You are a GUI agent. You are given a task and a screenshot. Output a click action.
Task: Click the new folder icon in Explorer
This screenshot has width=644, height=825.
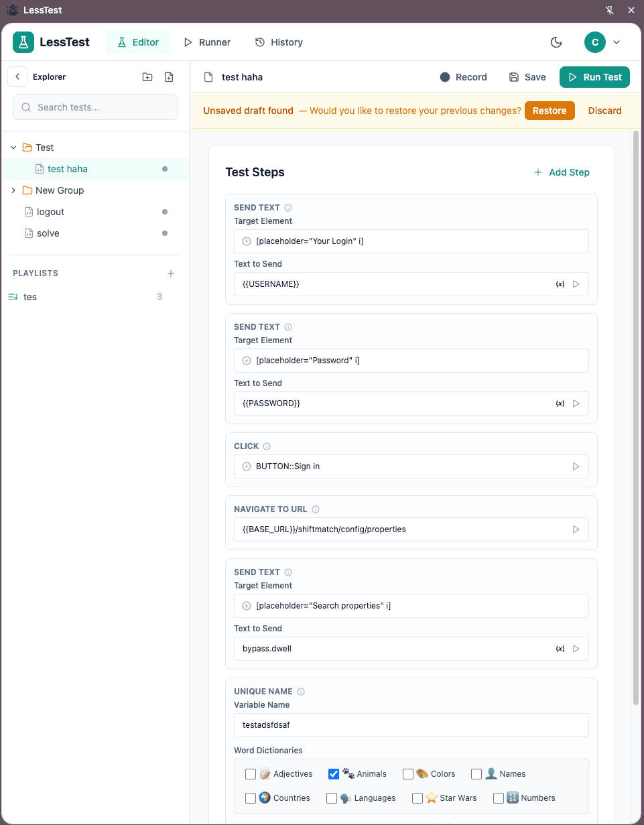147,76
